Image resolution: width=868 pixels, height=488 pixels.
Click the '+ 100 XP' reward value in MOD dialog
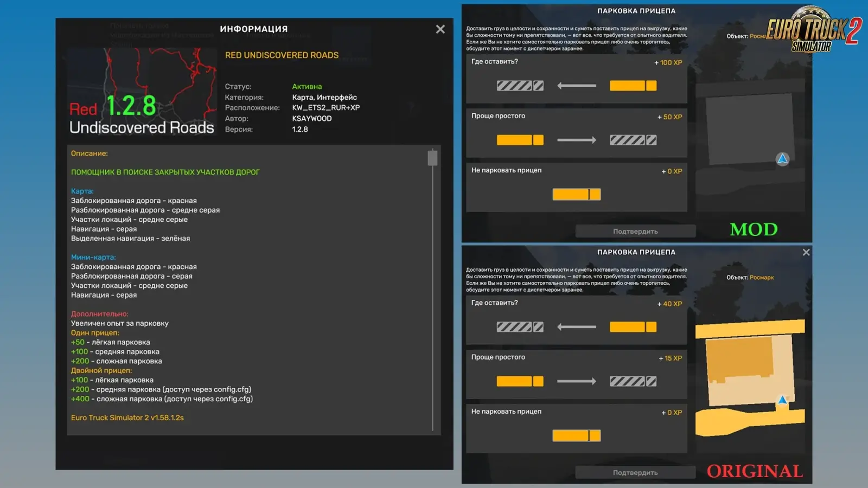668,63
